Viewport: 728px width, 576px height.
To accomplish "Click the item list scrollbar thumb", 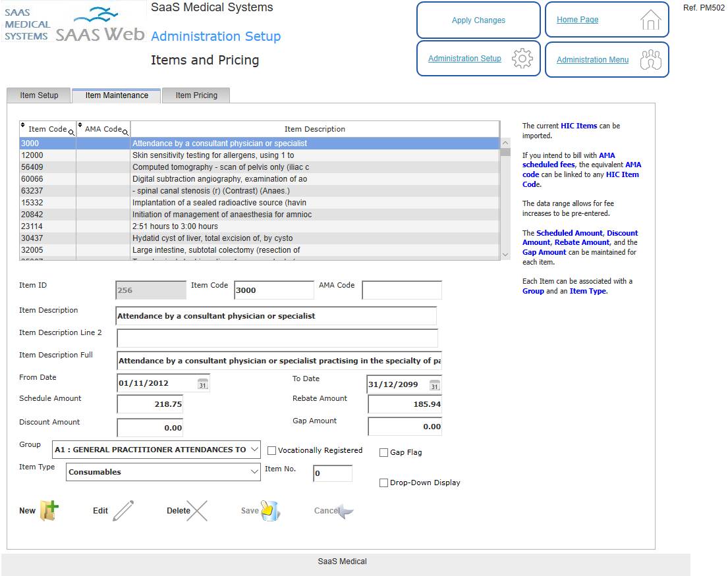I will [505, 152].
